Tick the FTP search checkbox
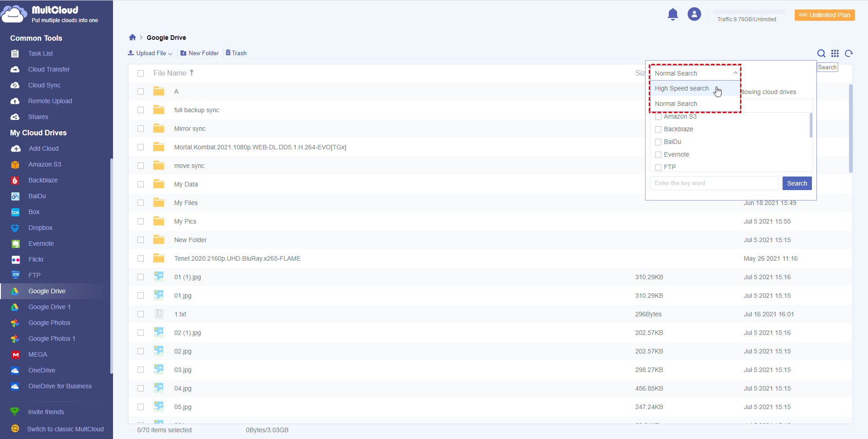Screen dimensions: 868x439 point(658,167)
